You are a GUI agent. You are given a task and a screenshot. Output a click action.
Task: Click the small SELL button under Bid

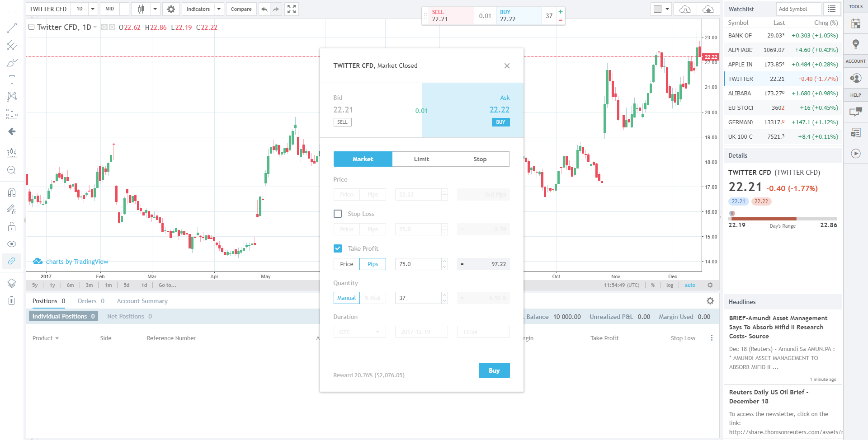click(x=342, y=122)
